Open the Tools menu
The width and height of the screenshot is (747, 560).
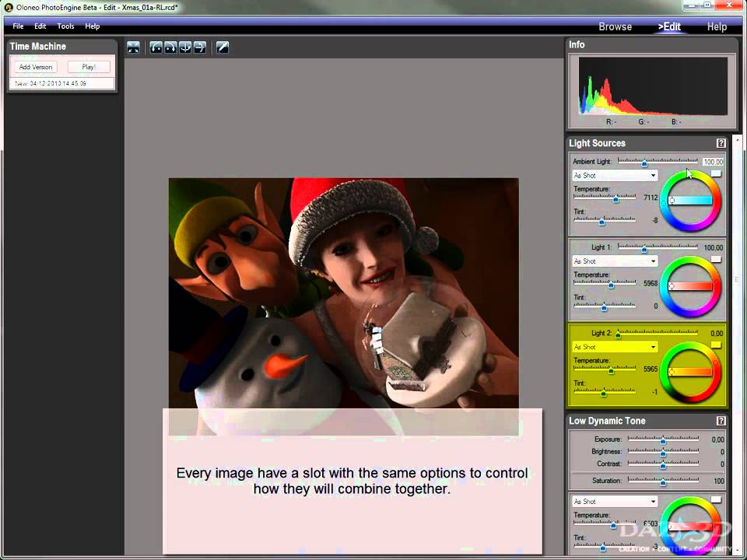click(65, 26)
